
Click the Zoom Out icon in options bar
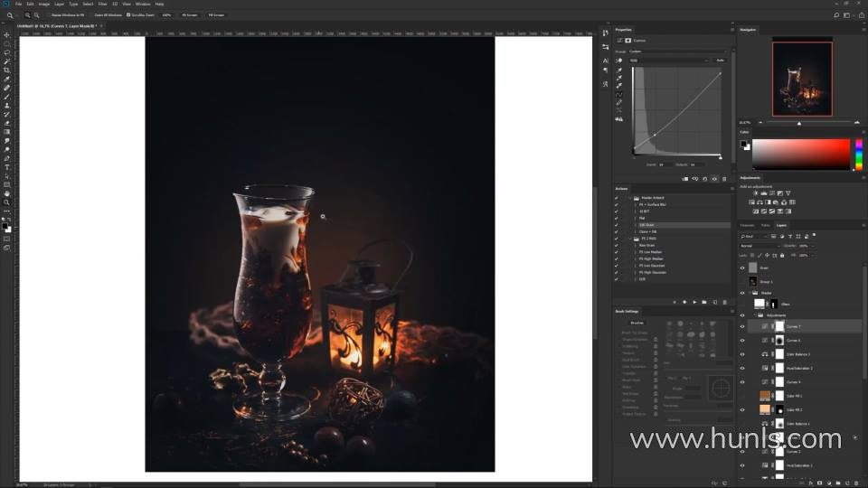coord(36,15)
